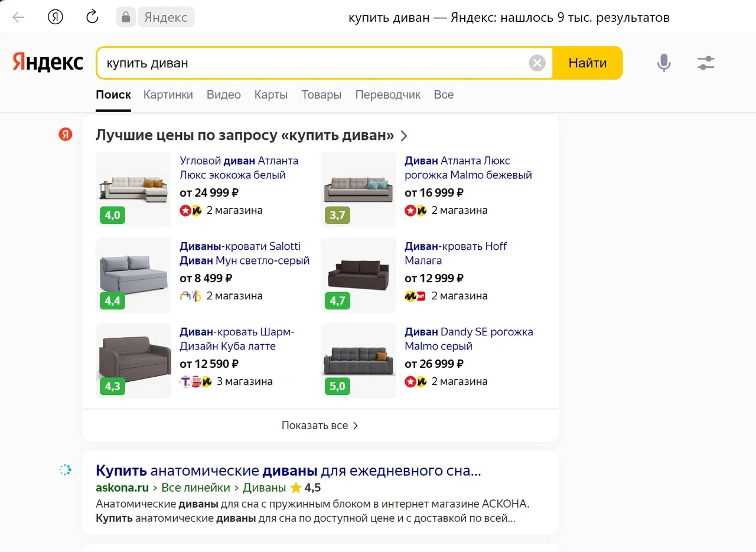Open 'Диван Атланта Люкс рогожка Malmo бежевый' link

(468, 168)
